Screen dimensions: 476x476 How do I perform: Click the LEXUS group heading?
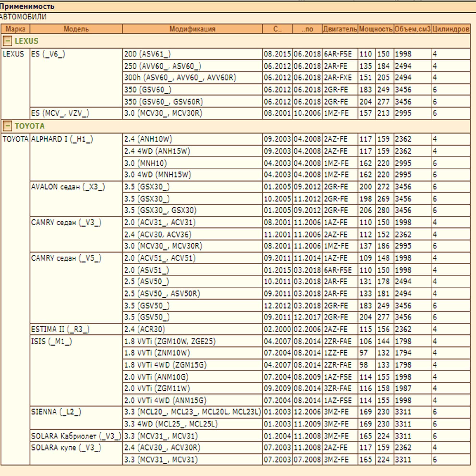coord(27,41)
